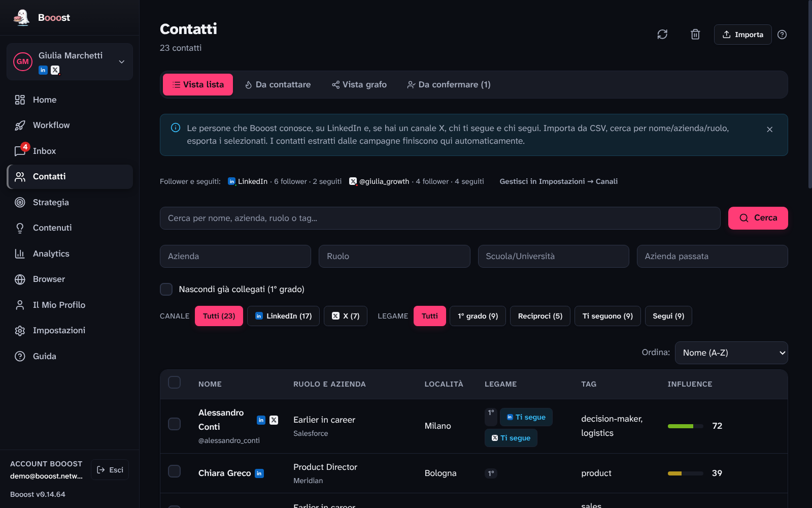Open Gestisci in Impostazioni → Canali link
Viewport: 812px width, 508px height.
point(558,181)
